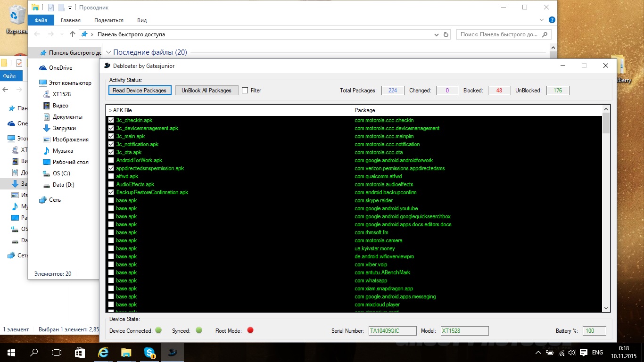This screenshot has width=644, height=362.
Task: Open the Главная ribbon tab in Explorer
Action: click(71, 20)
